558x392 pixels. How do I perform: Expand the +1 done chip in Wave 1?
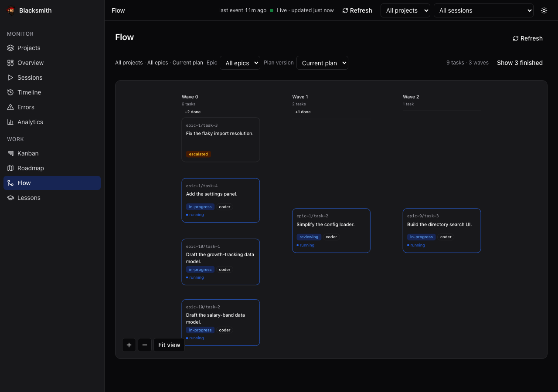click(303, 112)
